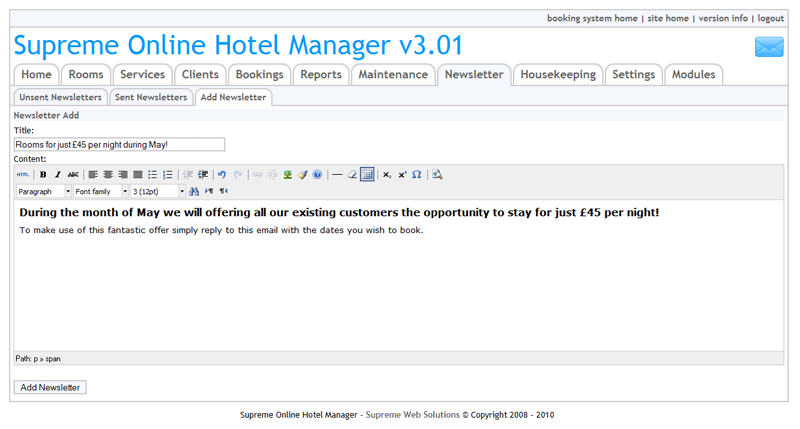Image resolution: width=800 pixels, height=429 pixels.
Task: Switch to the Services tab
Action: [142, 74]
